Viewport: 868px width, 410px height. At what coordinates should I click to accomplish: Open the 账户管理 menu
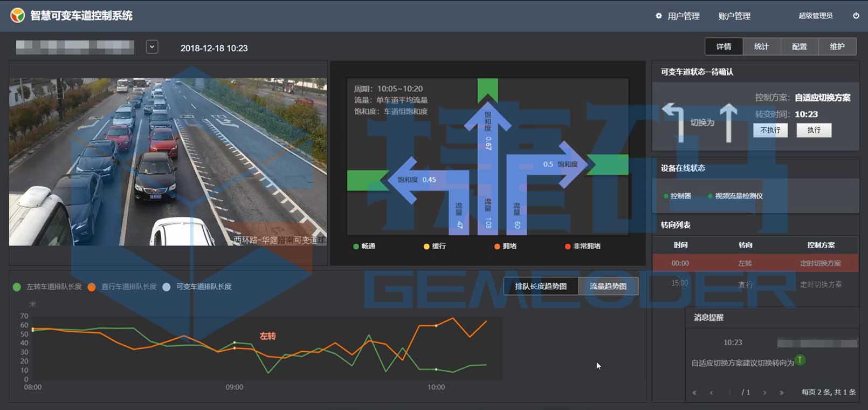(734, 16)
